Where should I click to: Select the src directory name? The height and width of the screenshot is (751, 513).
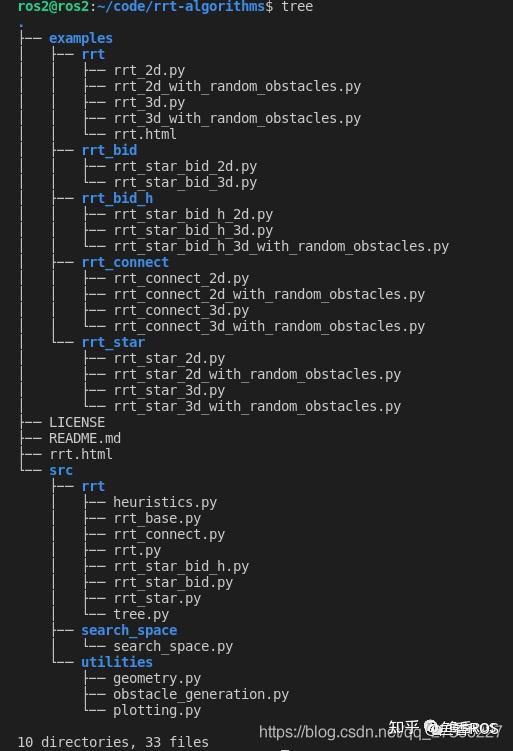[x=61, y=470]
